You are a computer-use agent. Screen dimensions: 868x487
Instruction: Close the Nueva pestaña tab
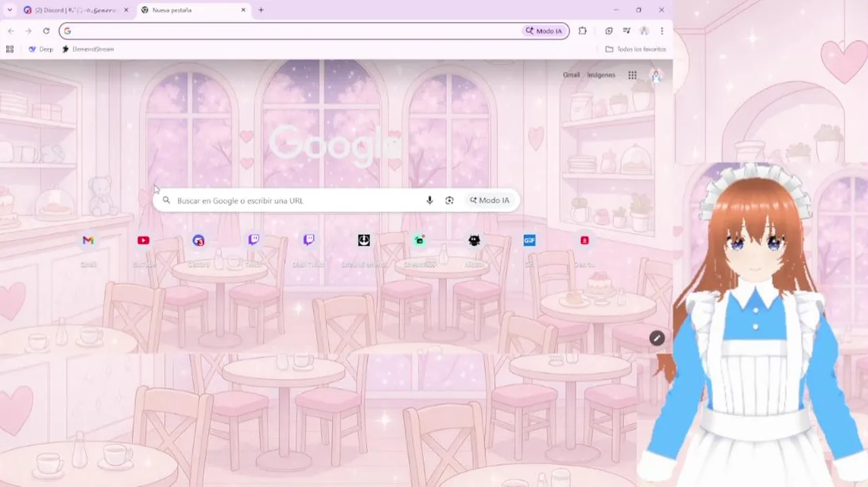(243, 10)
